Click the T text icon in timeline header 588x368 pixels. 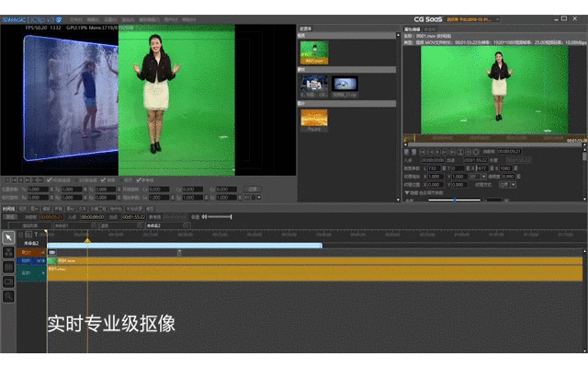[36, 235]
